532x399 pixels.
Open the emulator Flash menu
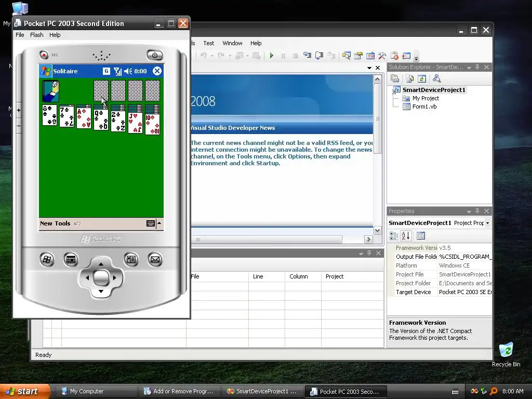click(x=37, y=35)
